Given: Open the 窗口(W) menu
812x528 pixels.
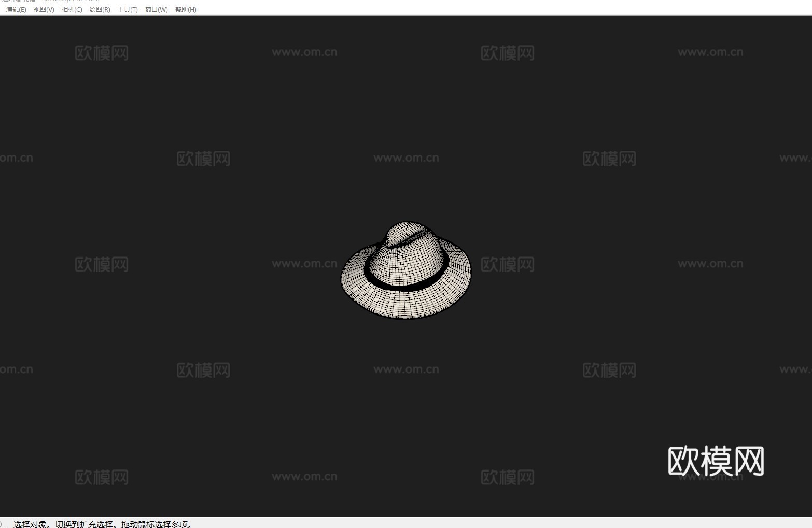Looking at the screenshot, I should [157, 10].
